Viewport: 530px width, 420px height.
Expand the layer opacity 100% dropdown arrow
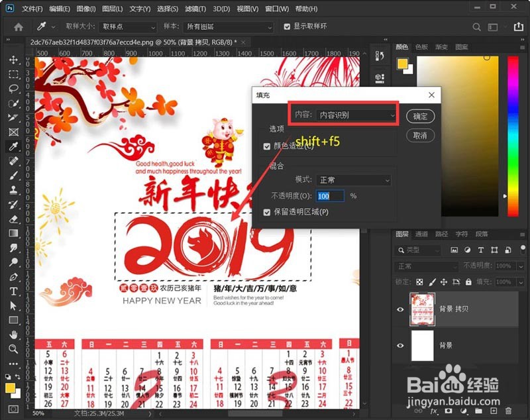521,266
